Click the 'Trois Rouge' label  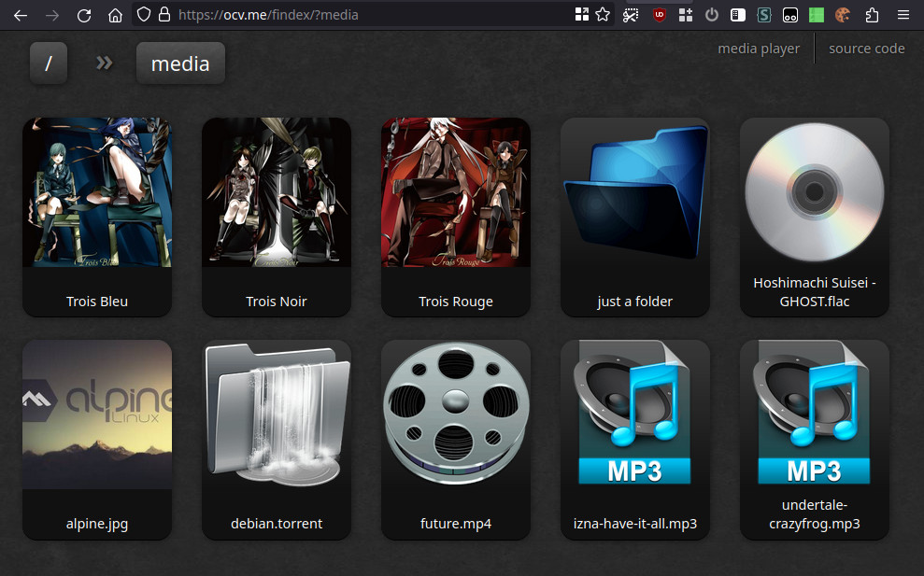point(456,302)
